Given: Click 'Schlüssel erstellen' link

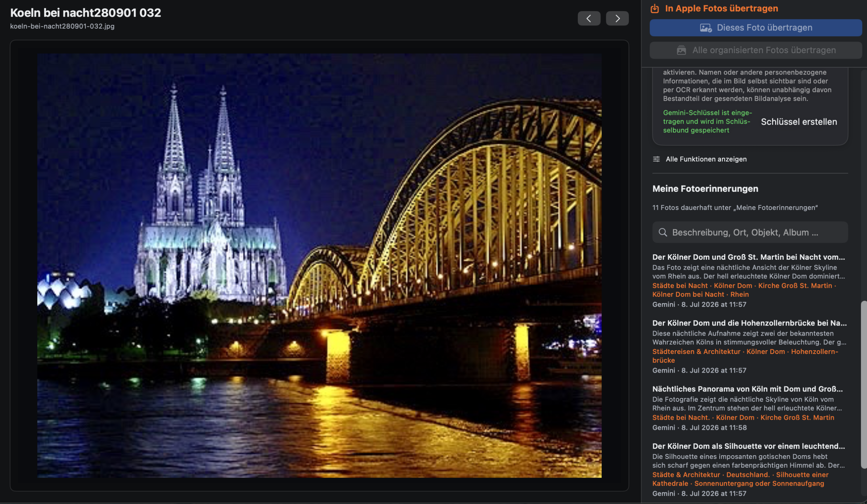Looking at the screenshot, I should (799, 122).
